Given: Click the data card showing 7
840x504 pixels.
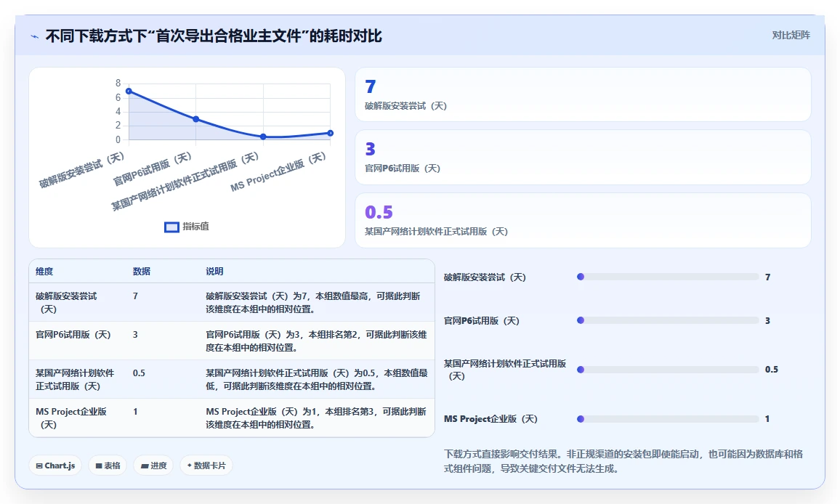Looking at the screenshot, I should (x=583, y=95).
